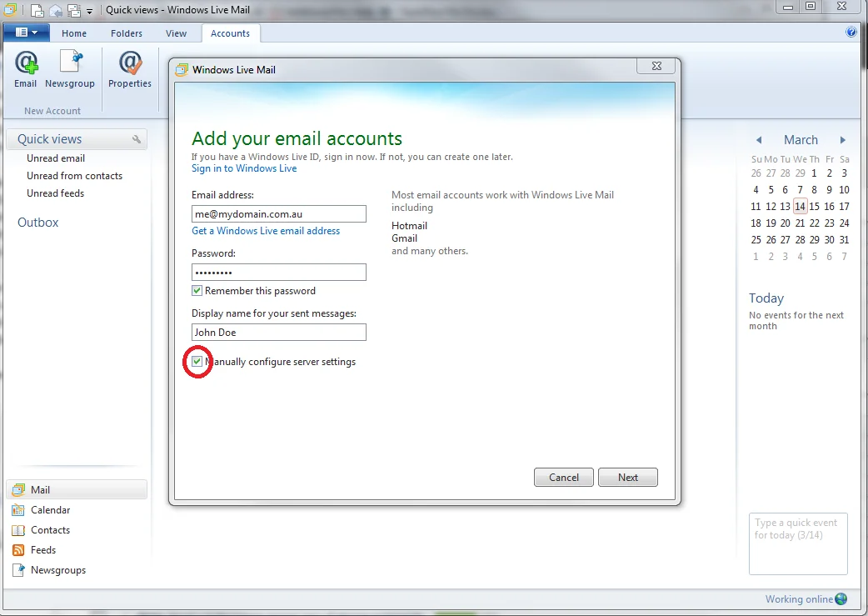Viewport: 868px width, 616px height.
Task: Select March 31 in the calendar
Action: pos(844,240)
